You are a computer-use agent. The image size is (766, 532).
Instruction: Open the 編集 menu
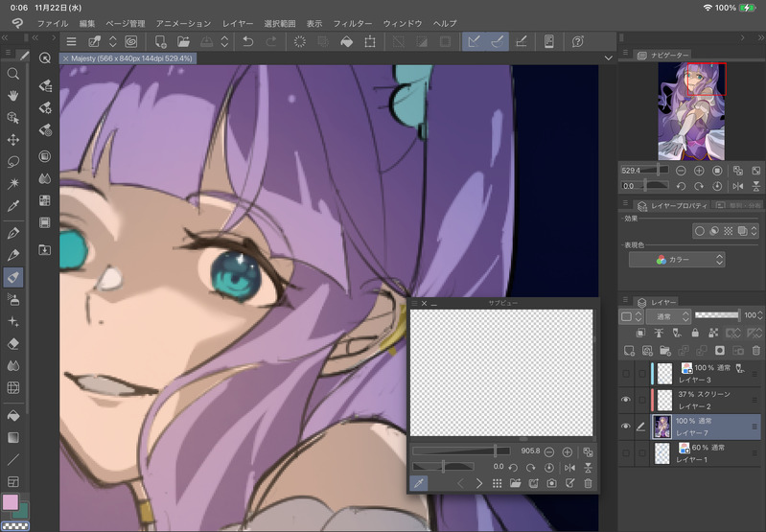tap(87, 23)
